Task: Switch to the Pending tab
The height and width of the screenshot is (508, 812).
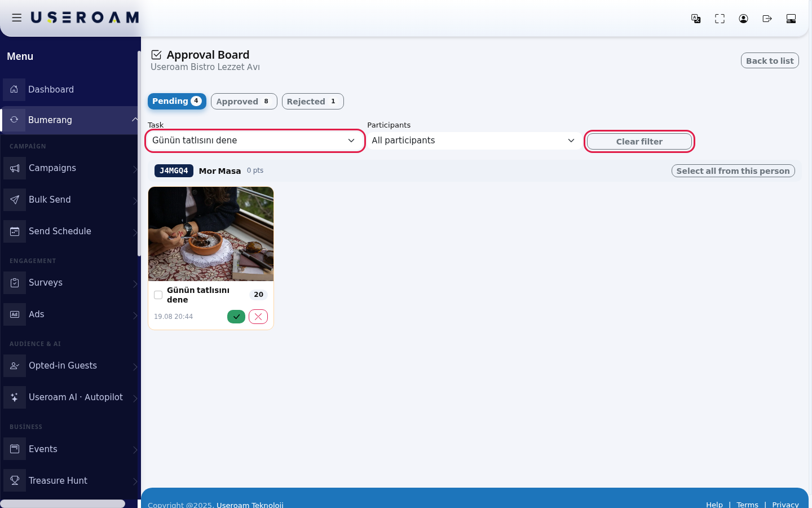Action: click(x=177, y=101)
